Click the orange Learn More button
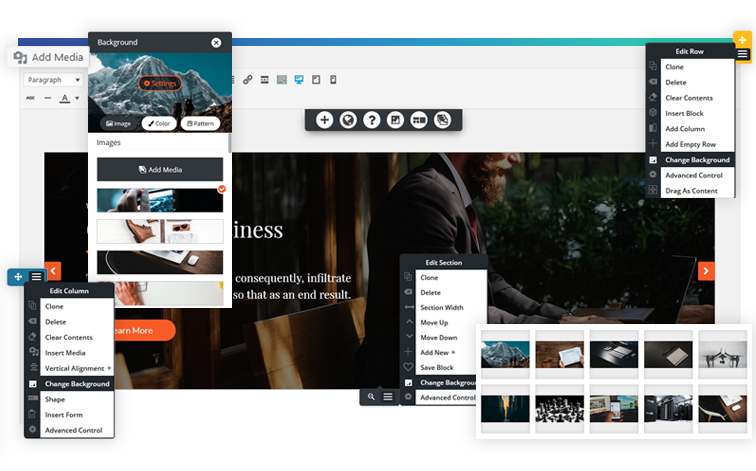This screenshot has height=471, width=756. pyautogui.click(x=144, y=331)
